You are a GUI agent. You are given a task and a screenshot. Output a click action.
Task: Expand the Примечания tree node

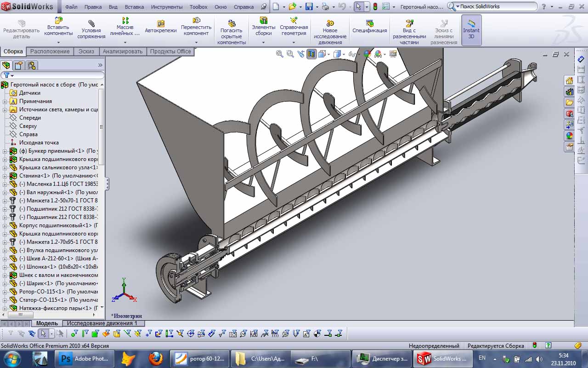[x=5, y=101]
